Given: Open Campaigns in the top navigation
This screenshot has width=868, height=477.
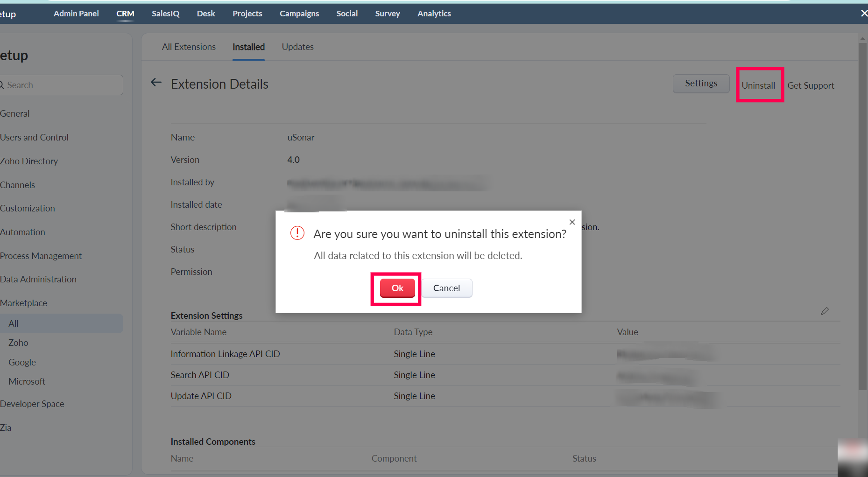Looking at the screenshot, I should coord(299,14).
